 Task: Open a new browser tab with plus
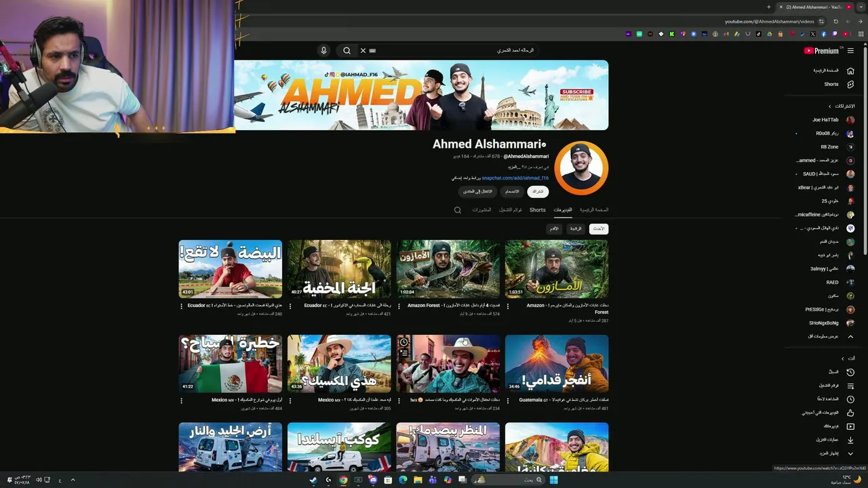[768, 7]
